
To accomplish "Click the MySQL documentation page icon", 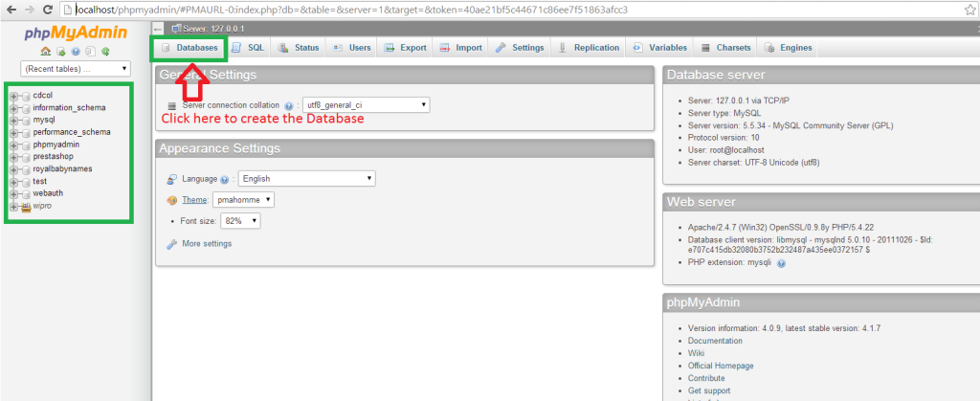I will pos(91,52).
